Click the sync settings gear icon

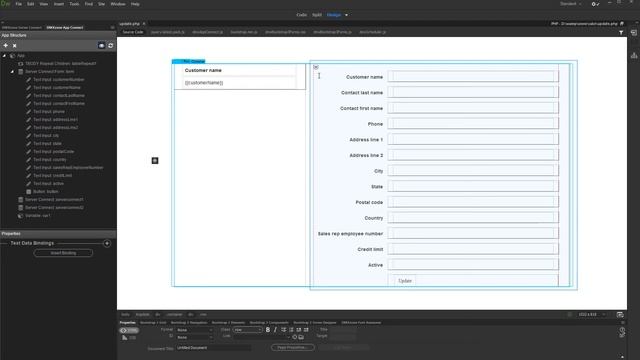(595, 4)
